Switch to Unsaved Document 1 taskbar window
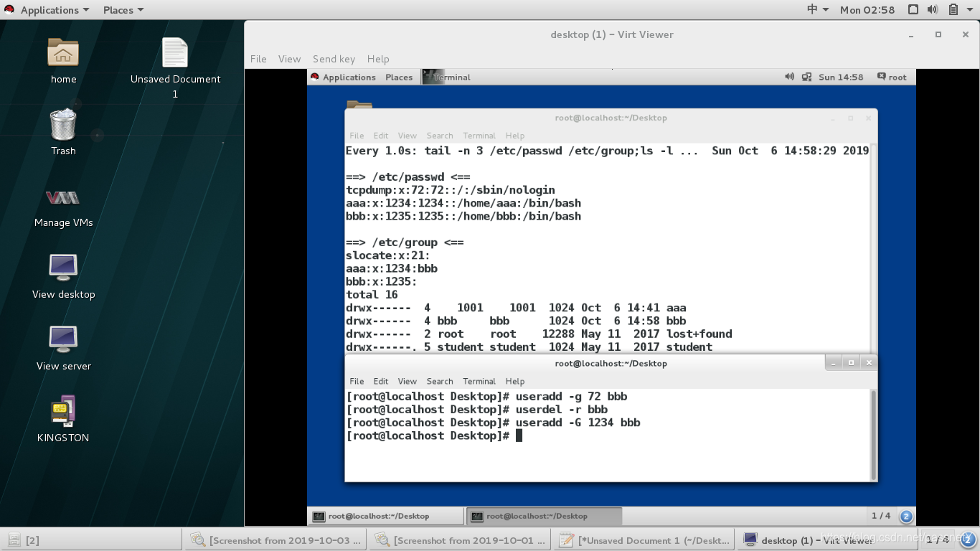The height and width of the screenshot is (551, 980). click(645, 540)
